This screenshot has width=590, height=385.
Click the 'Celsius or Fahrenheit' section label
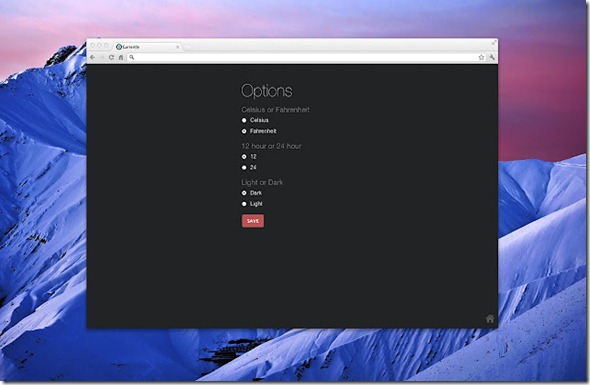pyautogui.click(x=275, y=110)
